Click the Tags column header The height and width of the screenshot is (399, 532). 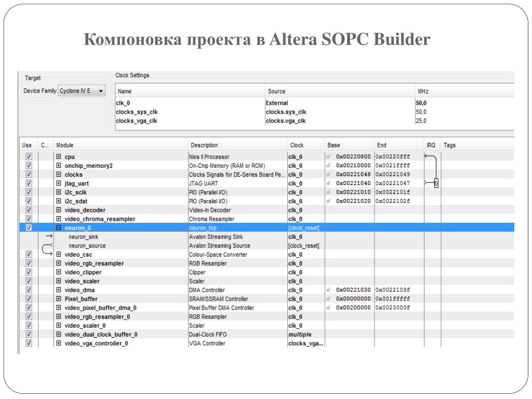478,145
